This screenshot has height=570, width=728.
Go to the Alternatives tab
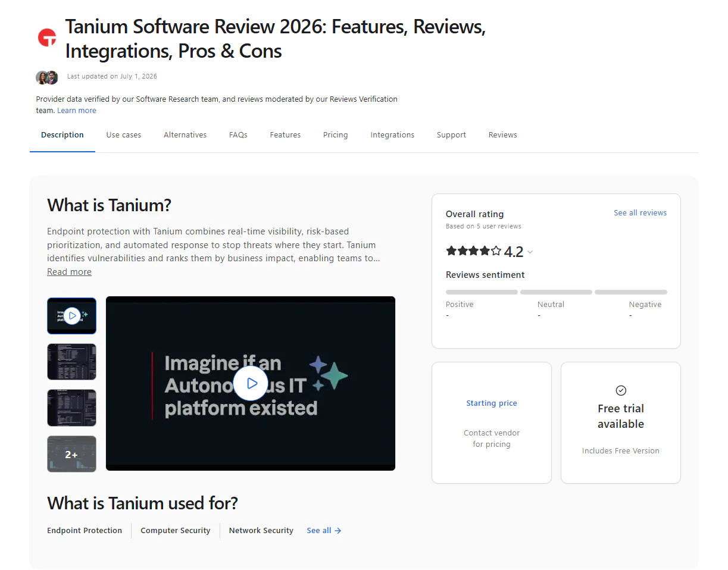tap(185, 135)
